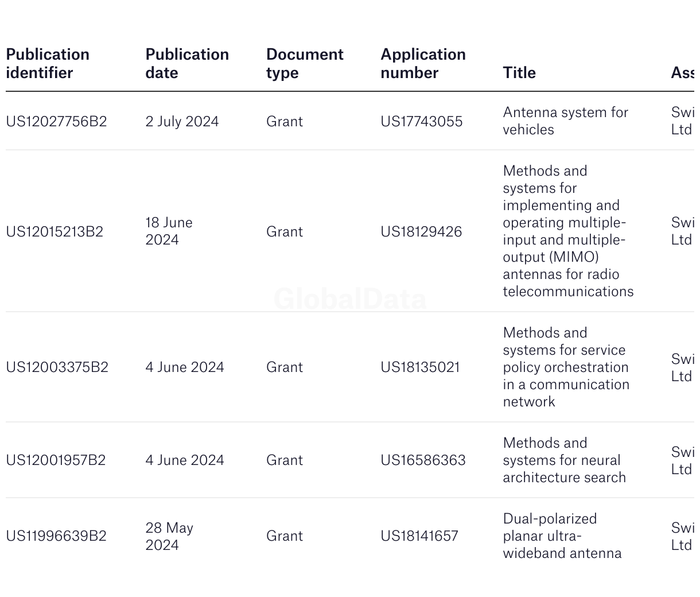This screenshot has height=597, width=700.
Task: Select the service policy orchestration title
Action: pos(566,367)
